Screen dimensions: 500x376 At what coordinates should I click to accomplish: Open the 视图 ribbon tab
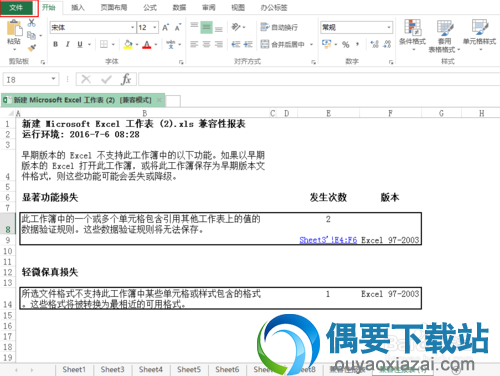pyautogui.click(x=238, y=7)
